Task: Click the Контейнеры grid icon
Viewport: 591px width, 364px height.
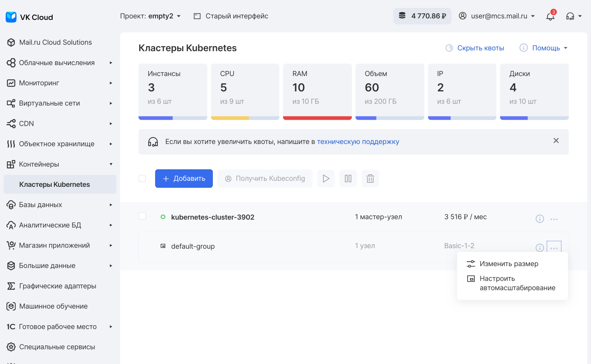Action: 11,164
